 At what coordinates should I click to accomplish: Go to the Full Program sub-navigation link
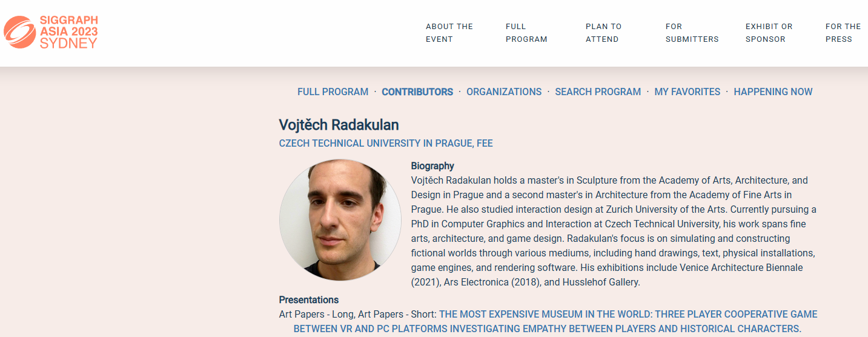coord(333,92)
